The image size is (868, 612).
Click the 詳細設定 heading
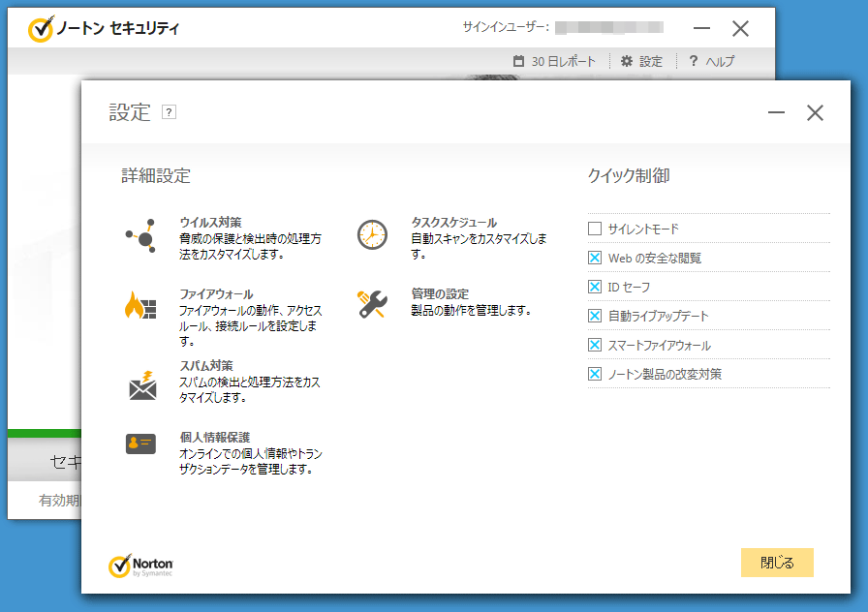coord(156,175)
